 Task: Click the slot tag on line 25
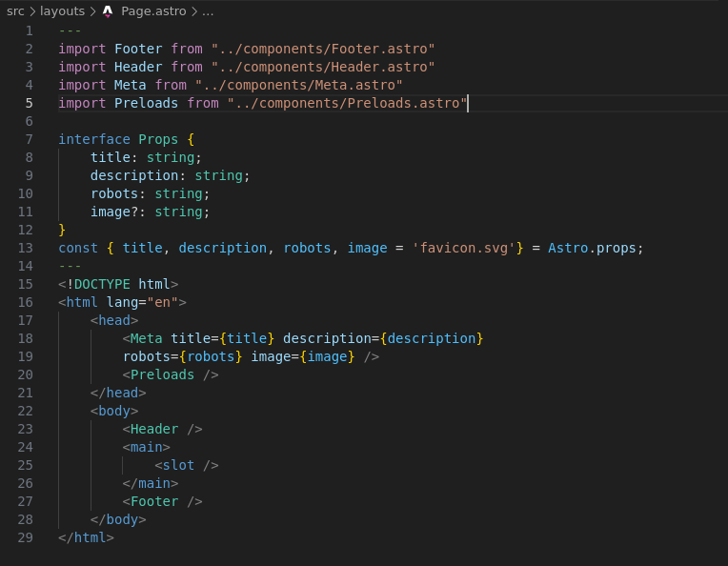click(178, 465)
